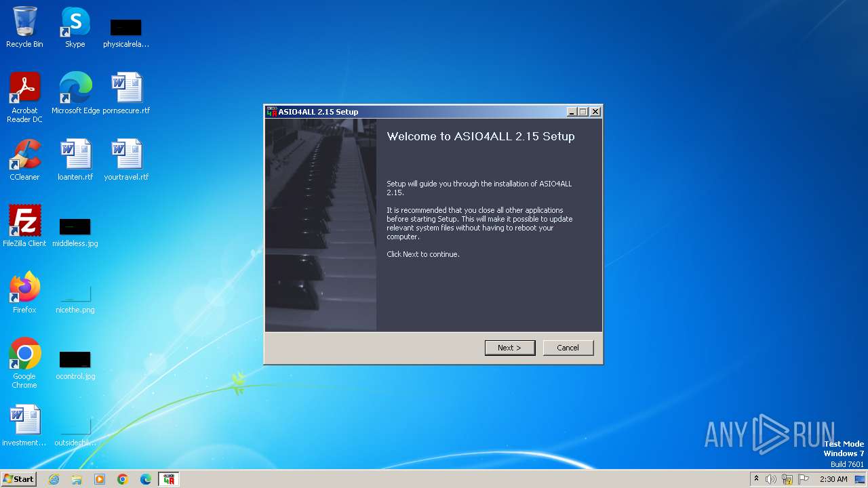Viewport: 868px width, 488px height.
Task: Click the 'Click Next to continue.' text
Action: [423, 254]
